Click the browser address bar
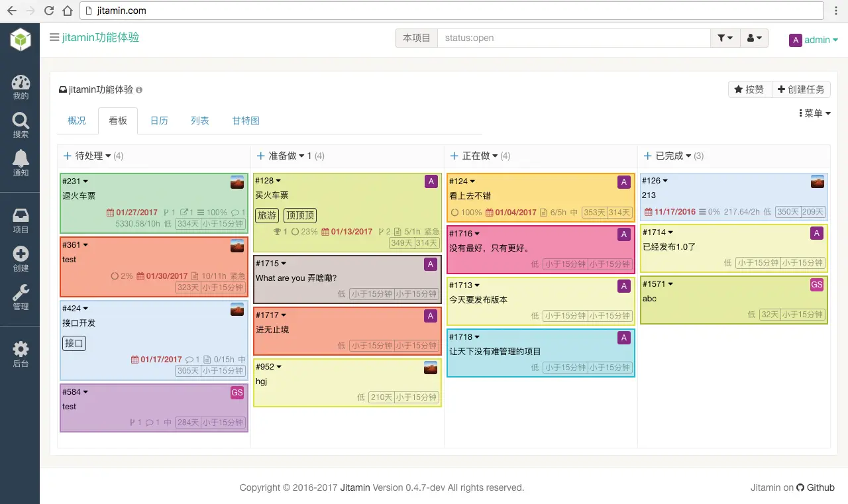This screenshot has height=504, width=848. (450, 11)
